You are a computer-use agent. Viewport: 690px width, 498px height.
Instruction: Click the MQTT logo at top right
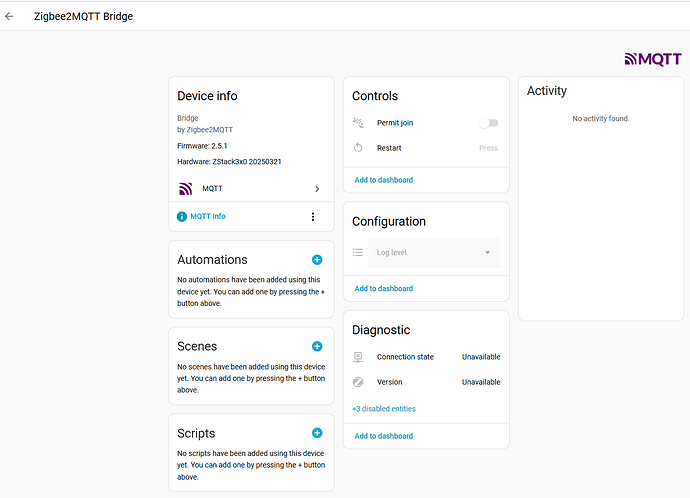point(652,59)
